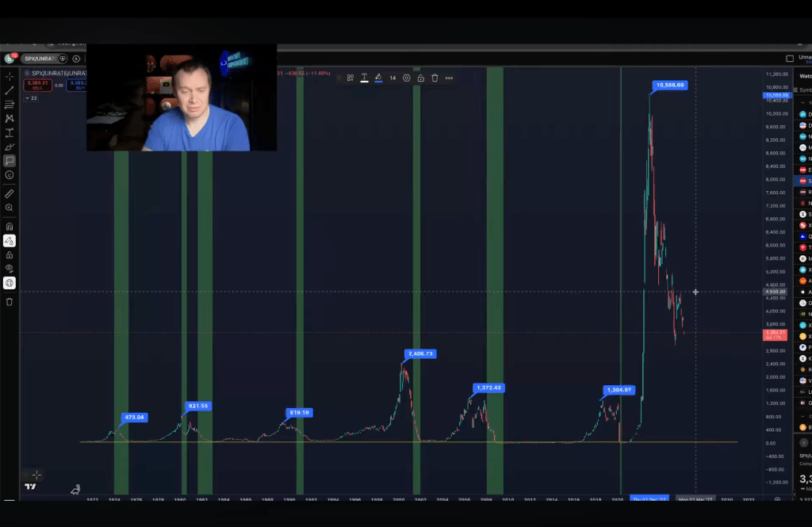Expand the 22 indicators collapse arrow
812x527 pixels.
click(x=31, y=98)
